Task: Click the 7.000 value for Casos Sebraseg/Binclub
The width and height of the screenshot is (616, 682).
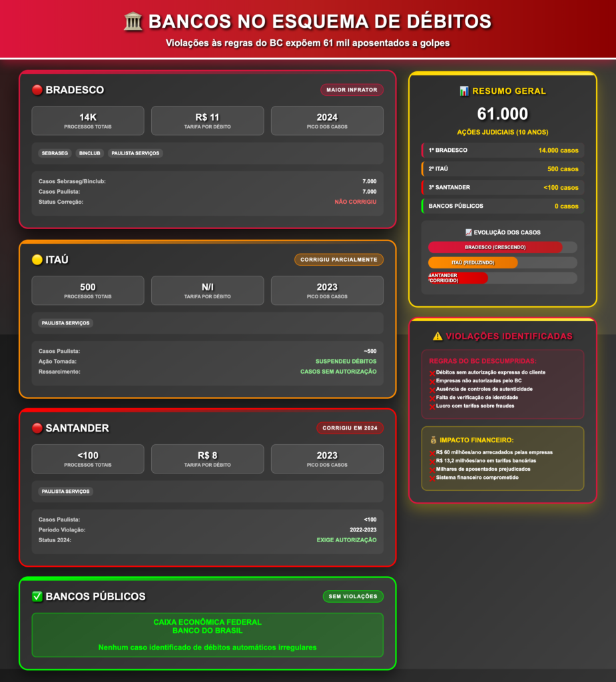Action: tap(370, 181)
